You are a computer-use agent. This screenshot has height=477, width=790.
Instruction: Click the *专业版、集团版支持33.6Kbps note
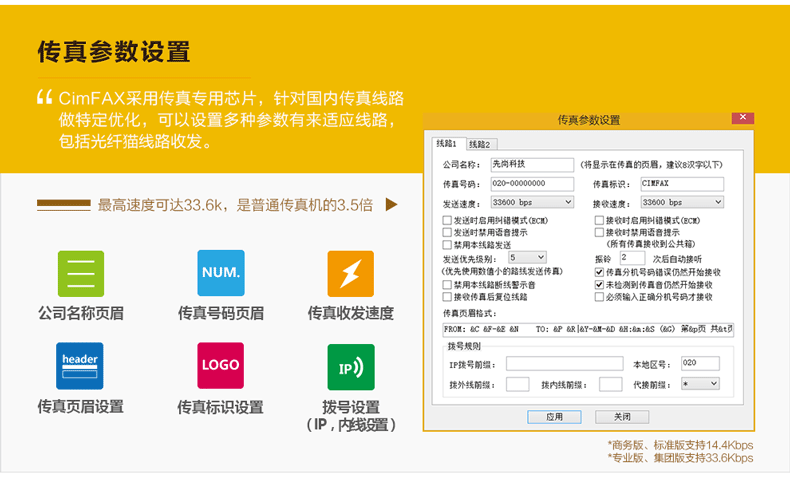[681, 458]
